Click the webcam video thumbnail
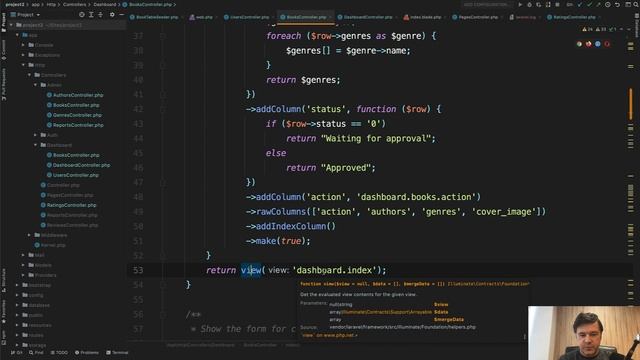 point(584,333)
